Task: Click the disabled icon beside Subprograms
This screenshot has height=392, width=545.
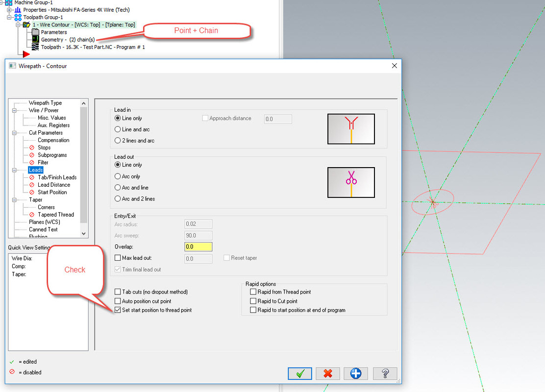Action: 32,155
